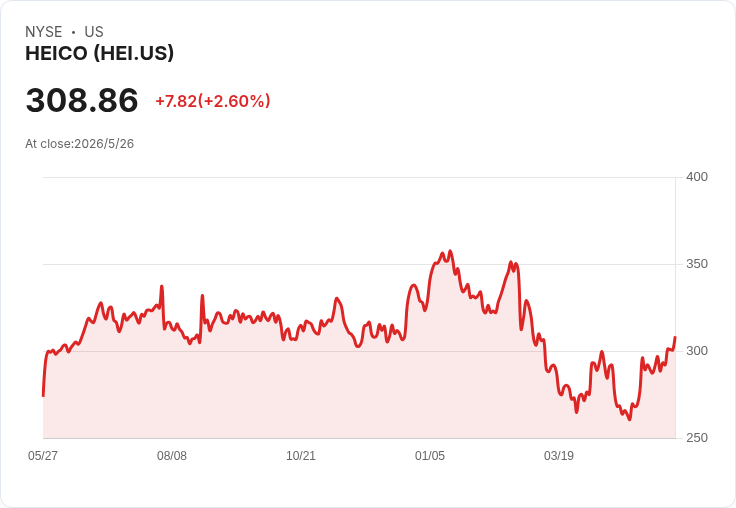Image resolution: width=736 pixels, height=508 pixels.
Task: Click the 250 y-axis label
Action: pos(697,438)
